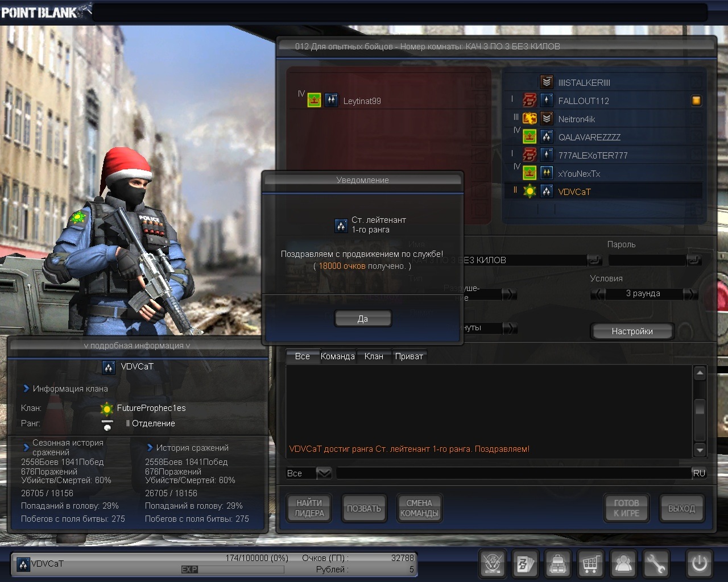Screen dimensions: 728x582
Task: Click QALAVAREZZZZ's green crown clan emblem
Action: 530,137
